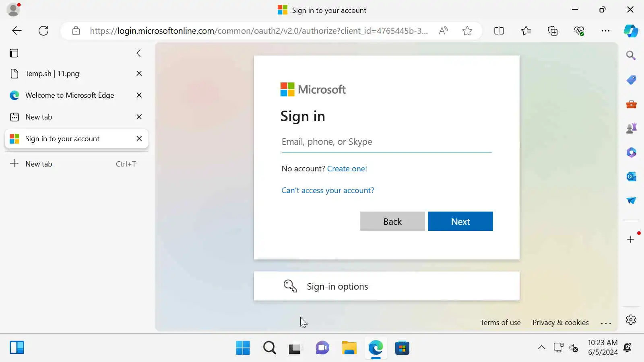Collapse the vertical tabs pane

coord(138,53)
